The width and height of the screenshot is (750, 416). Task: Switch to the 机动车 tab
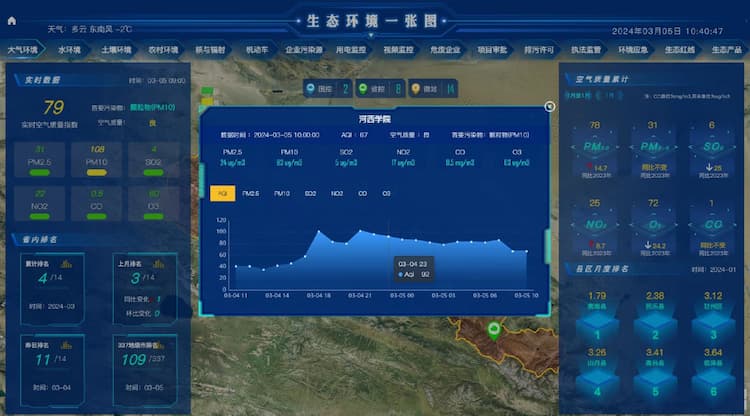pos(257,49)
